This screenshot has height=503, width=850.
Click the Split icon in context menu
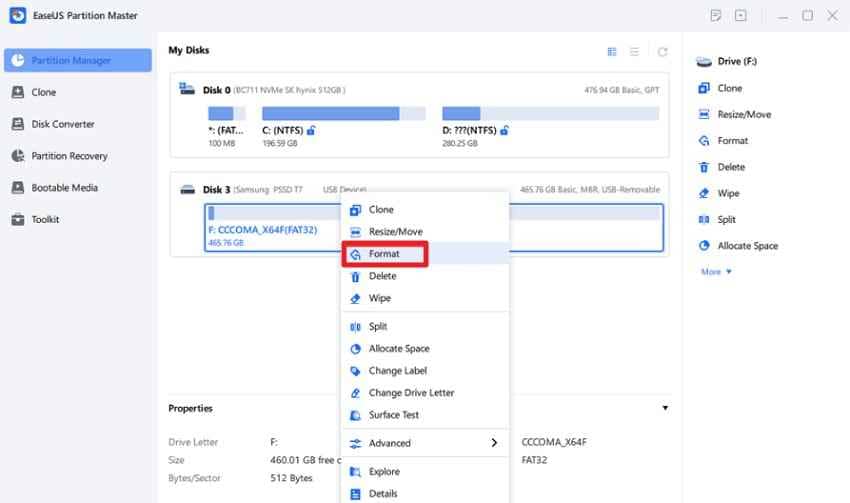point(355,327)
